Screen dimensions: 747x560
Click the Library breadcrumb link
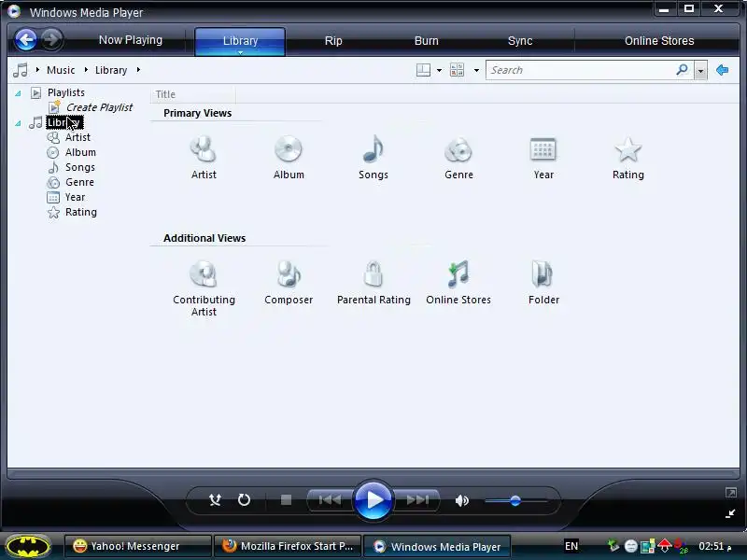click(x=111, y=70)
